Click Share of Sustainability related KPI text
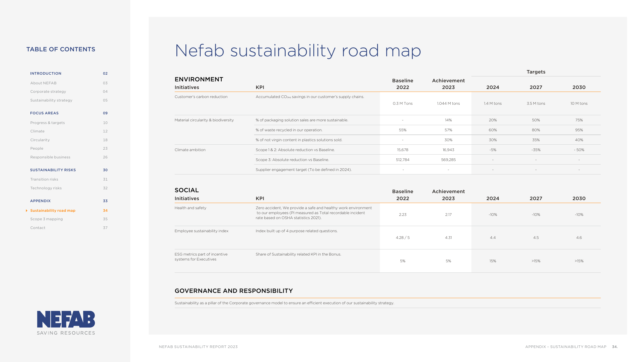 pos(298,254)
